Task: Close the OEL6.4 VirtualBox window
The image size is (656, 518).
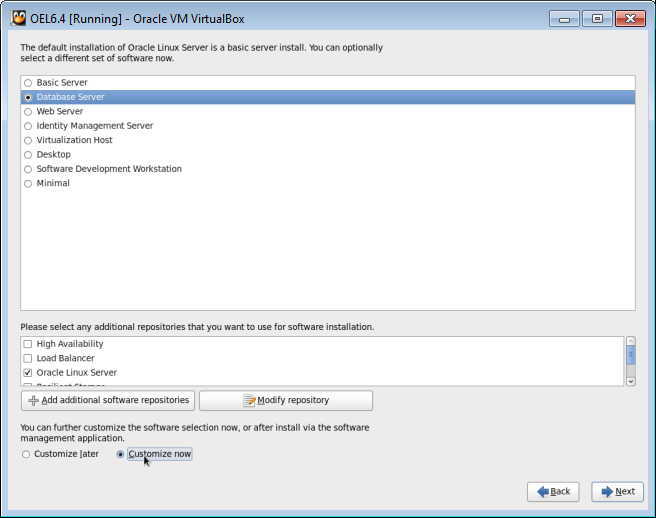Action: (x=630, y=19)
